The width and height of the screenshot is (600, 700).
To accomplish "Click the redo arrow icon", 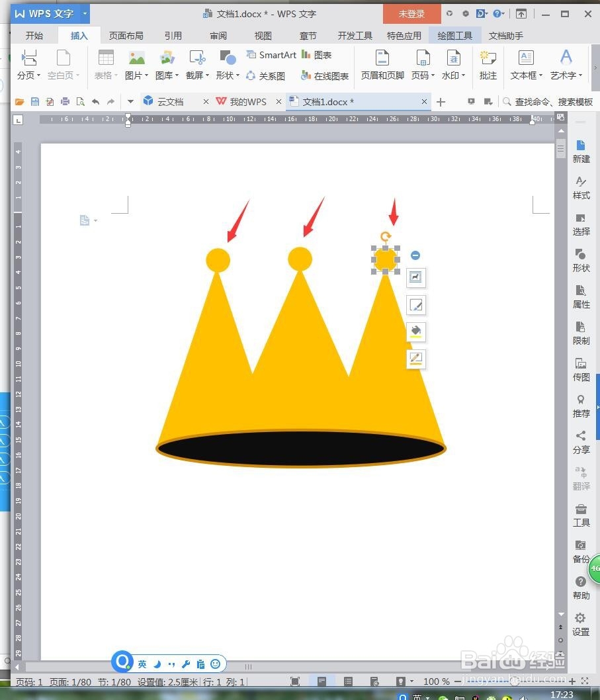I will point(110,102).
